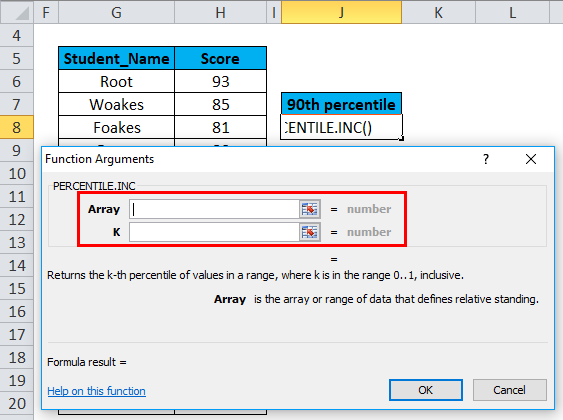Image resolution: width=563 pixels, height=420 pixels.
Task: Select the Score header cell
Action: point(220,59)
